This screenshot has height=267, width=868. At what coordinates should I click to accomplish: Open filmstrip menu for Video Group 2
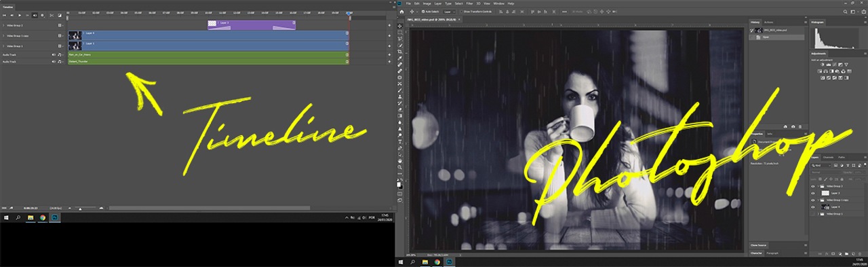pyautogui.click(x=60, y=25)
